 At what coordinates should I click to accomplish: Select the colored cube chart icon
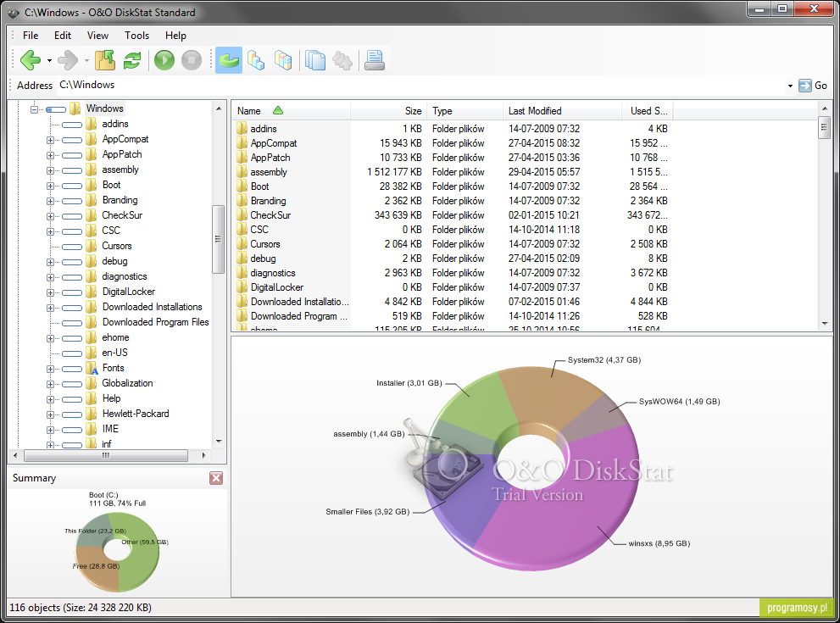(283, 60)
